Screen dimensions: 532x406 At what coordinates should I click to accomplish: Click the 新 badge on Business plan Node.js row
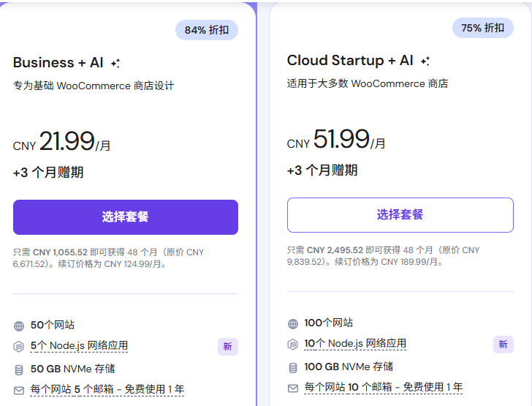click(228, 347)
